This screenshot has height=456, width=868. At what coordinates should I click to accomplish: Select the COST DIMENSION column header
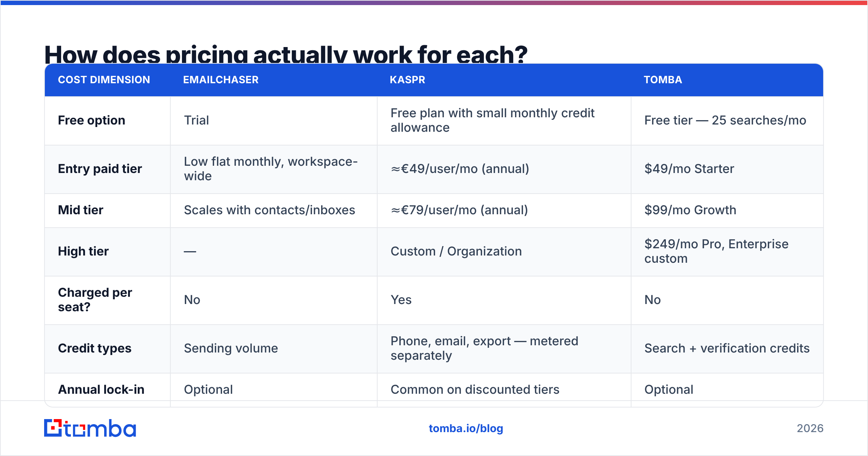[x=104, y=80]
